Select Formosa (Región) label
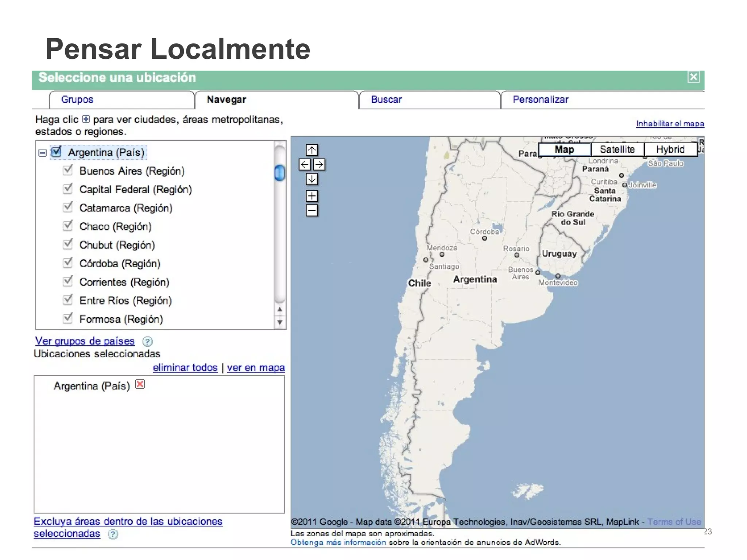Viewport: 747px width, 560px height. (x=121, y=319)
